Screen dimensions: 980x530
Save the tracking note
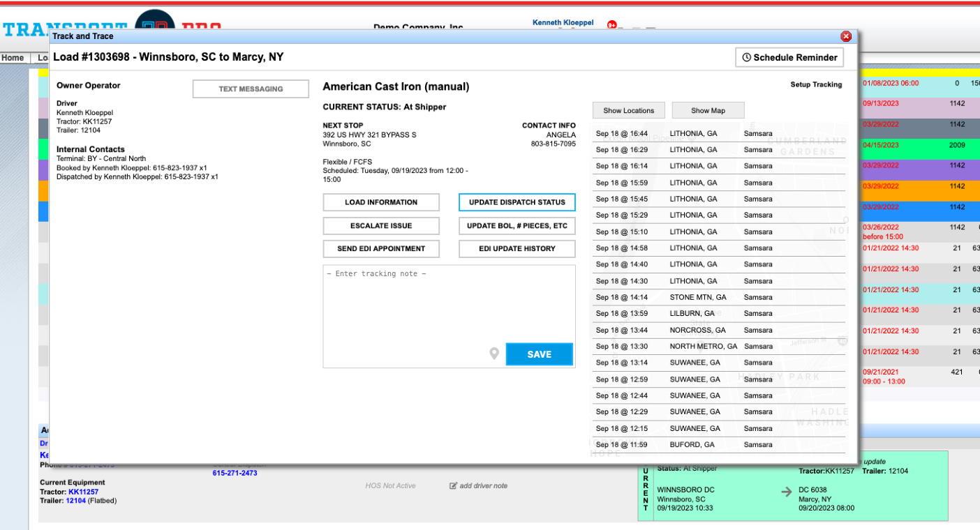click(540, 354)
